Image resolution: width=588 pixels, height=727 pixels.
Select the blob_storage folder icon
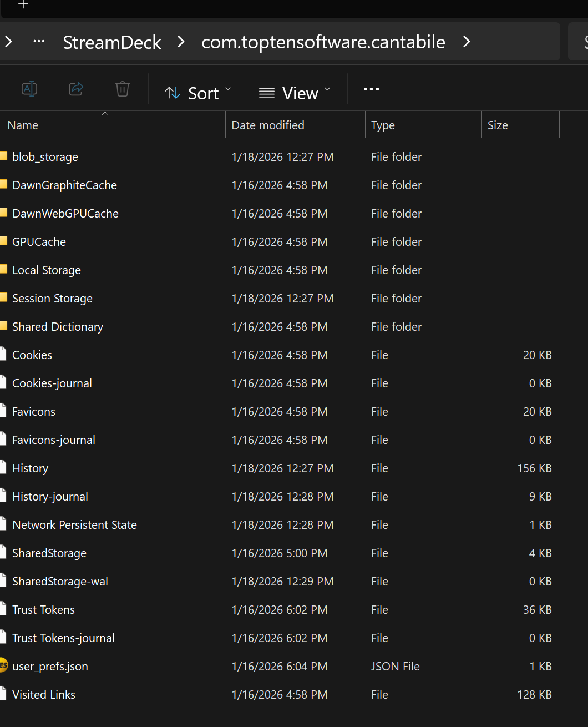3,156
